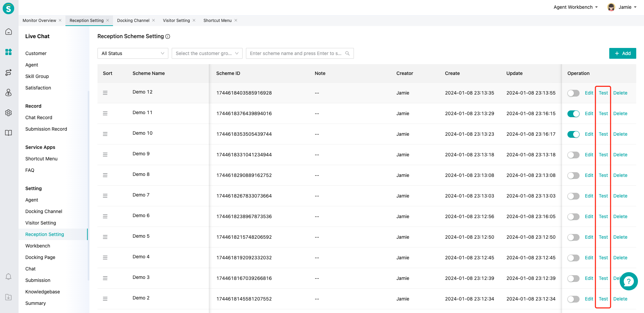Click Jamie's avatar picture

(x=611, y=7)
